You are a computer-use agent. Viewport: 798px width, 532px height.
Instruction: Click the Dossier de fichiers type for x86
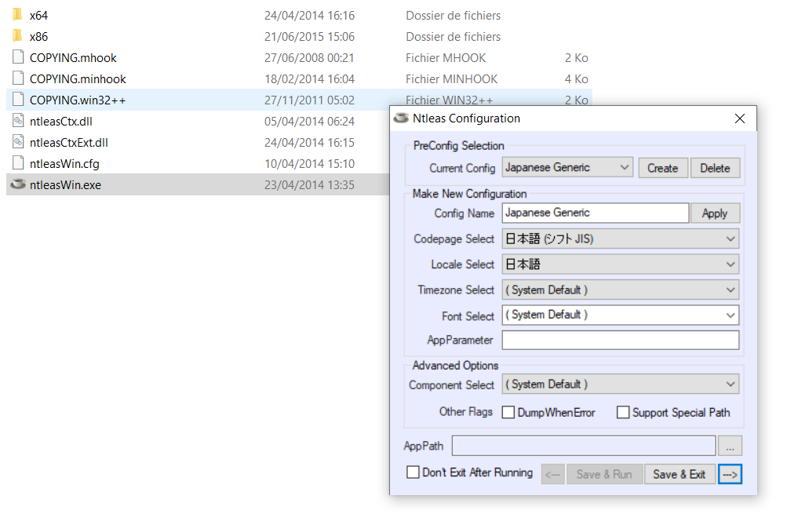coord(454,37)
